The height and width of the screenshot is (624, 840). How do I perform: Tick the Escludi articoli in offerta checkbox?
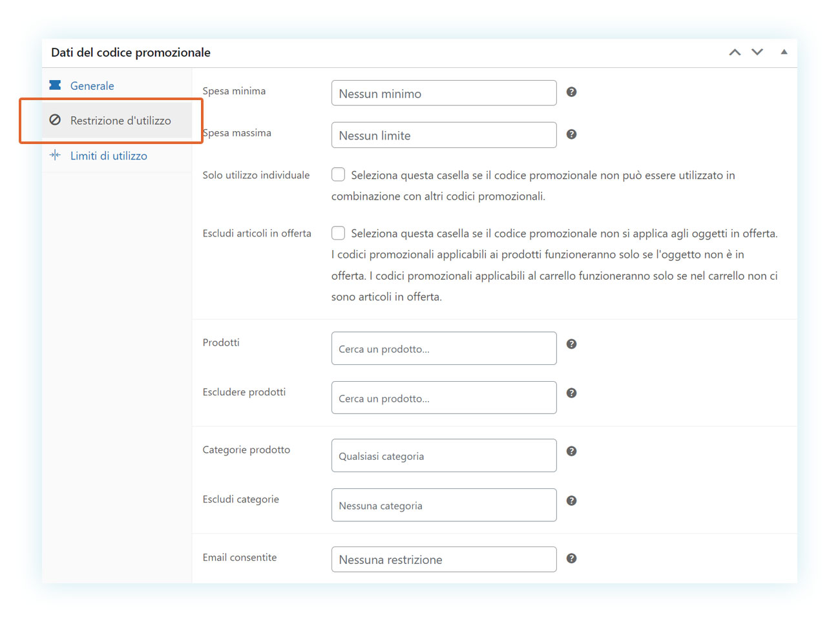338,233
